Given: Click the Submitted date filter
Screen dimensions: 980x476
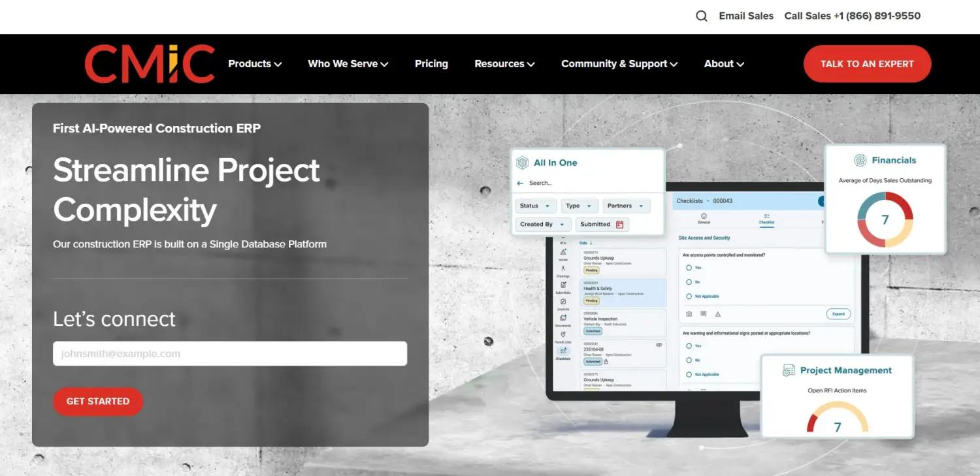Looking at the screenshot, I should (602, 224).
